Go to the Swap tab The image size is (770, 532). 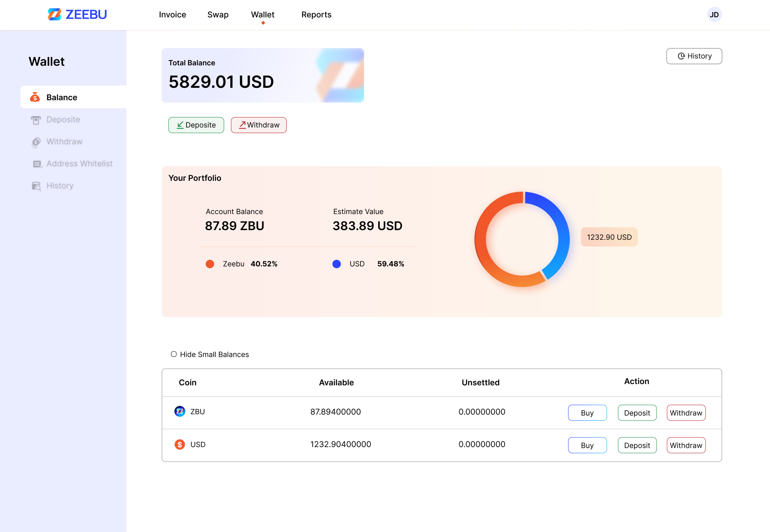218,15
